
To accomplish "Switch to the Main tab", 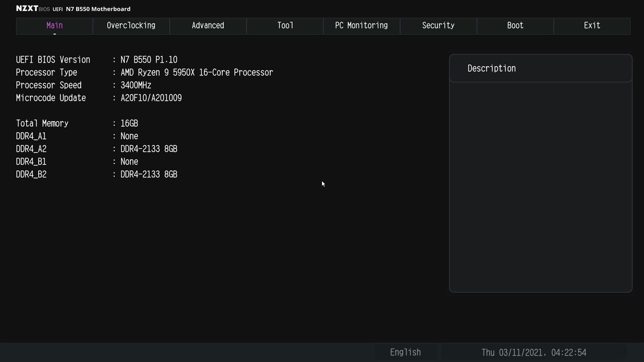I will click(54, 26).
